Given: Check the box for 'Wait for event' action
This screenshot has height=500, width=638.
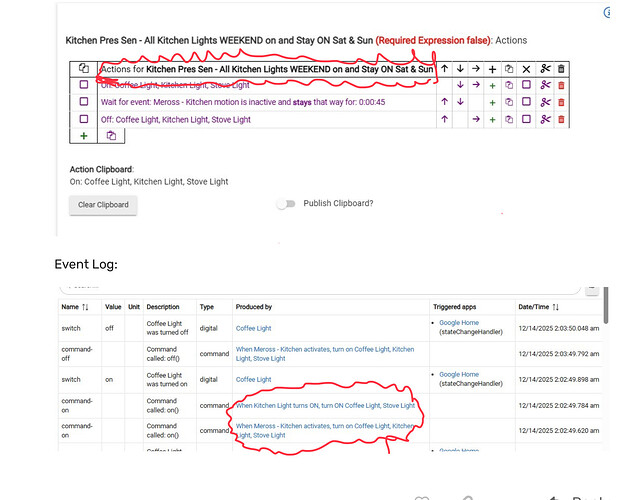Looking at the screenshot, I should point(84,102).
